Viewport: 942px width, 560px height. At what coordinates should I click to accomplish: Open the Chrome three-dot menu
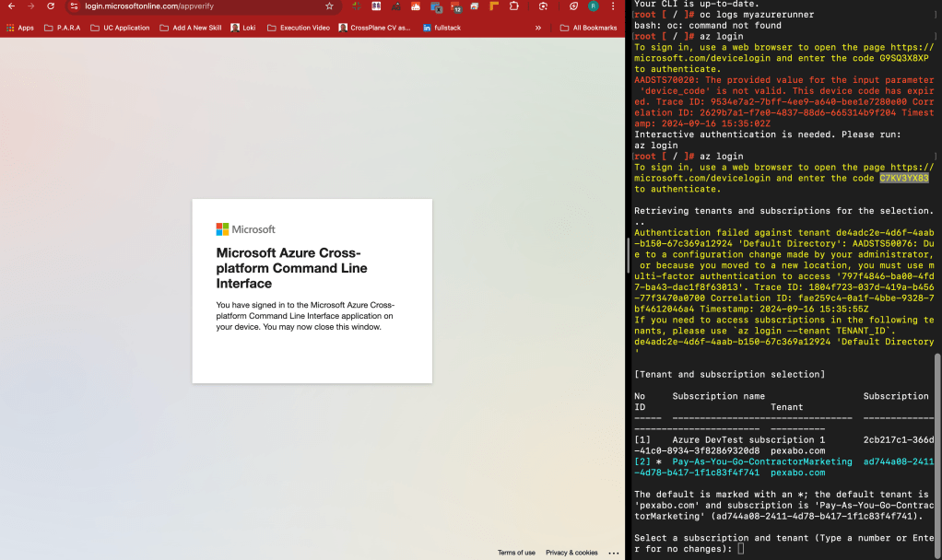[613, 6]
